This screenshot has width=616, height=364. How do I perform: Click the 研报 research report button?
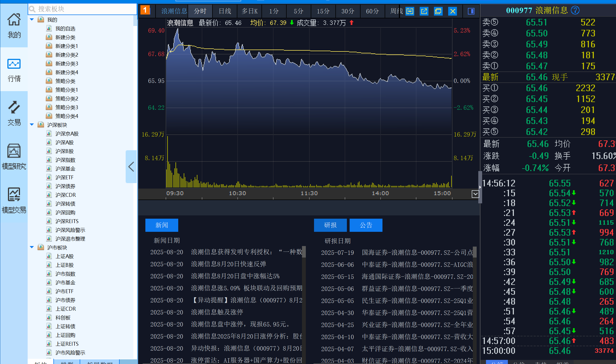pos(330,225)
